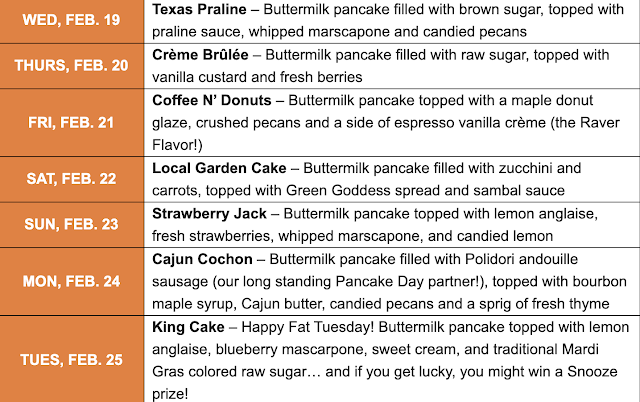Click the TUES, FEB. 25 date cell
This screenshot has height=402, width=640.
tap(72, 359)
